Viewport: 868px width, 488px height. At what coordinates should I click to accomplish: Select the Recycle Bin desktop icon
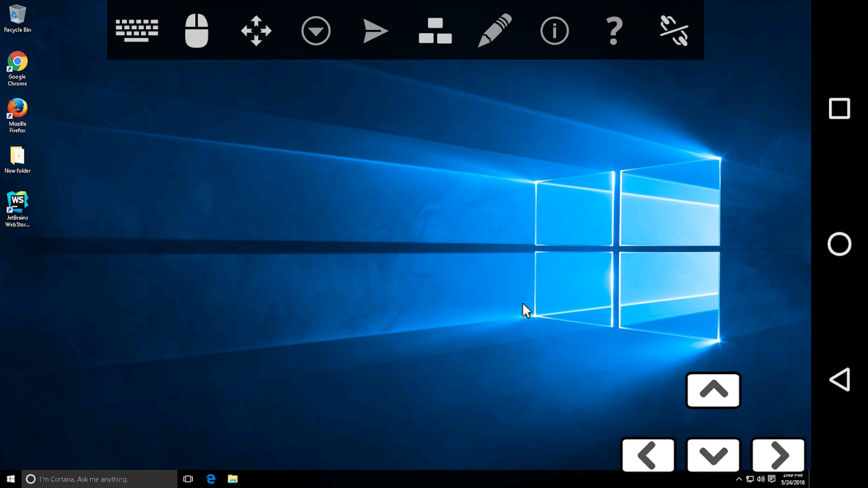[x=17, y=18]
